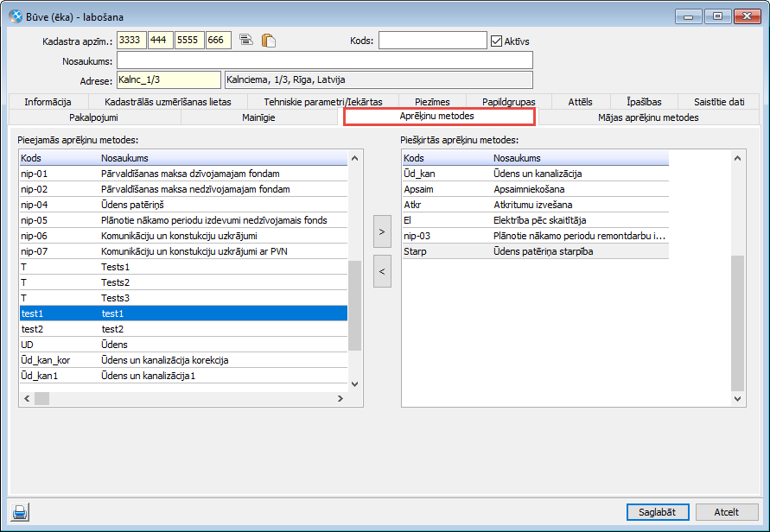Click the copy cadastre number icon
Viewport: 770px width, 532px height.
pos(246,40)
